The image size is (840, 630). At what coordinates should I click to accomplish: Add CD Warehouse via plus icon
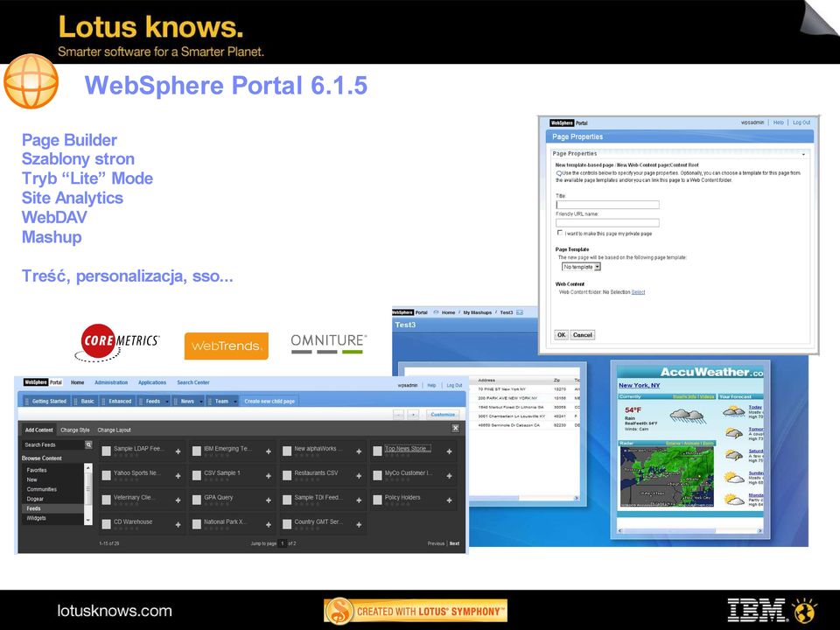click(178, 525)
